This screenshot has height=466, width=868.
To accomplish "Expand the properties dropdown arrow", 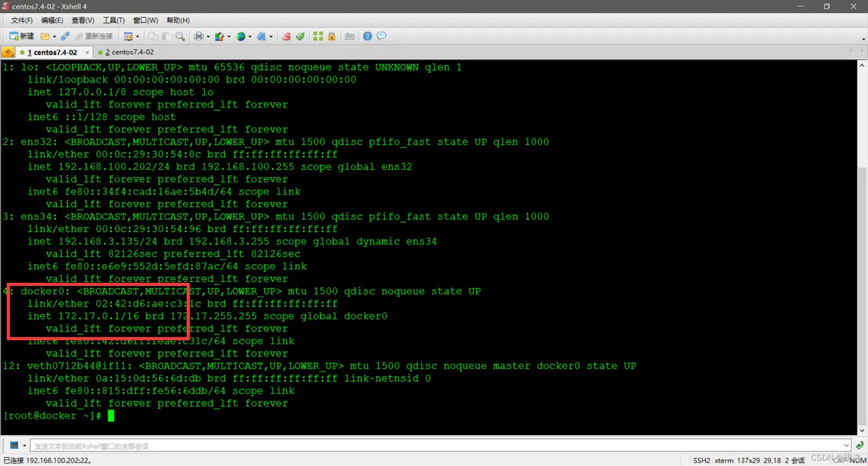I will (x=137, y=37).
